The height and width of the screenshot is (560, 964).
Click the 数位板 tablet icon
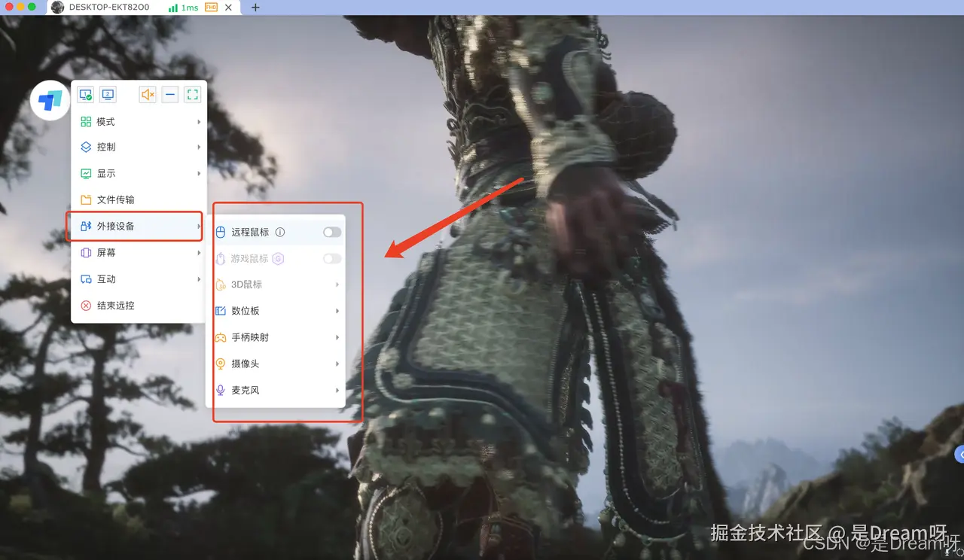click(x=221, y=311)
